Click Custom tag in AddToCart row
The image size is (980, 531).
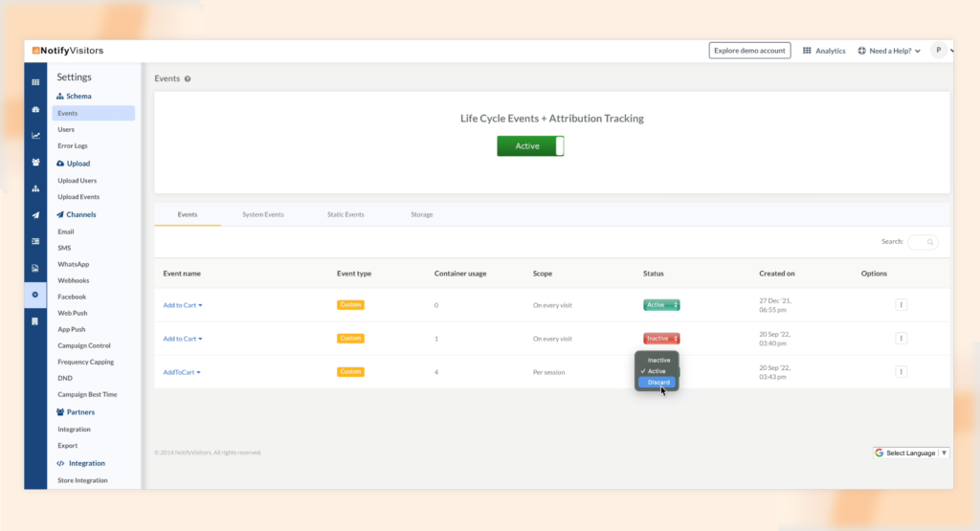[x=350, y=371]
